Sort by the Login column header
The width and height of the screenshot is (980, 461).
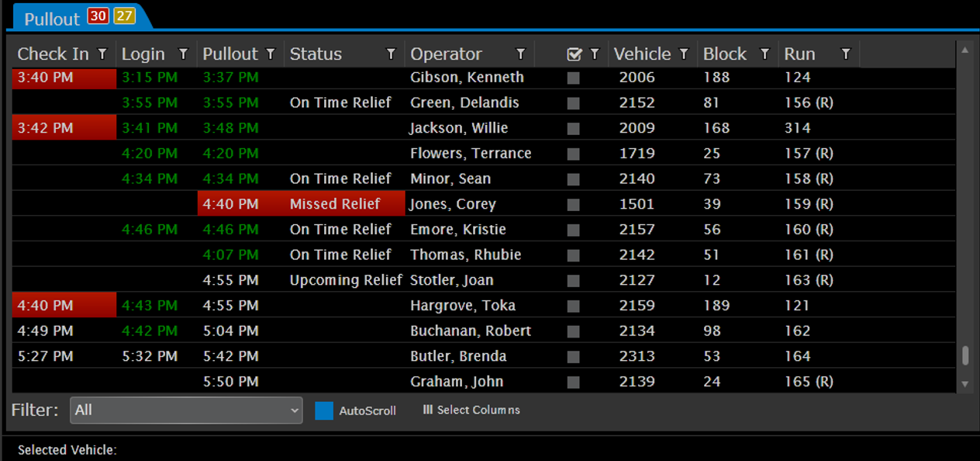click(x=143, y=54)
